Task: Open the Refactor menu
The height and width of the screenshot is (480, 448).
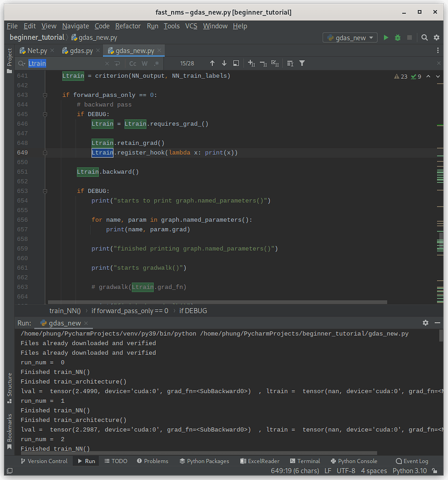Action: (128, 26)
